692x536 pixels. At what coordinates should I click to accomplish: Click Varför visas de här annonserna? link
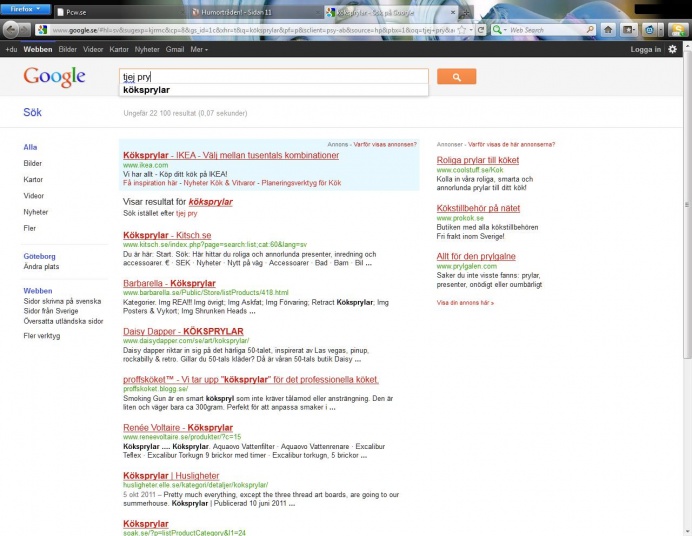click(511, 144)
